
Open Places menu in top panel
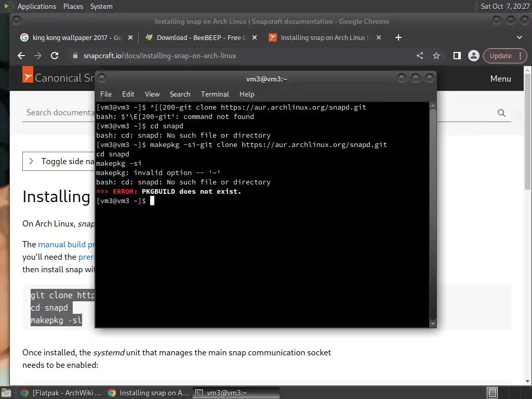pos(73,6)
